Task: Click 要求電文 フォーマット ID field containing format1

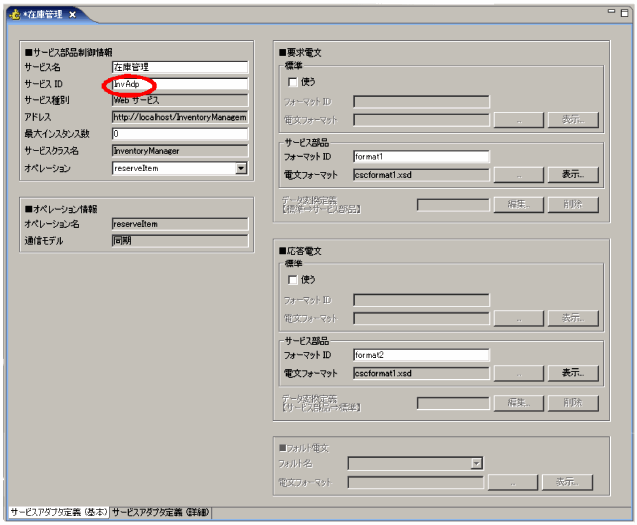Action: (x=421, y=156)
